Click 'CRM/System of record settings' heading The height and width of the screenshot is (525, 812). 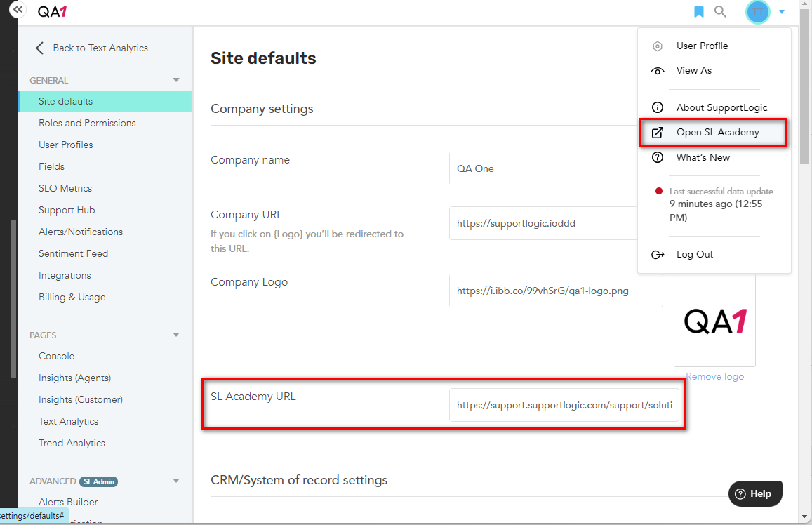(299, 480)
